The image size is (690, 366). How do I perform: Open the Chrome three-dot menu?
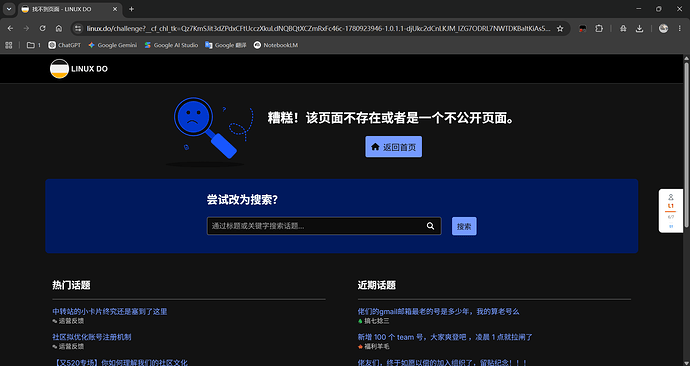680,29
